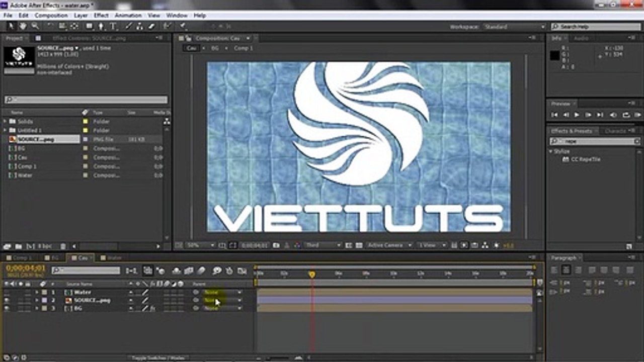Select the Zoom magnifier tool
The image size is (644, 362).
click(x=35, y=26)
